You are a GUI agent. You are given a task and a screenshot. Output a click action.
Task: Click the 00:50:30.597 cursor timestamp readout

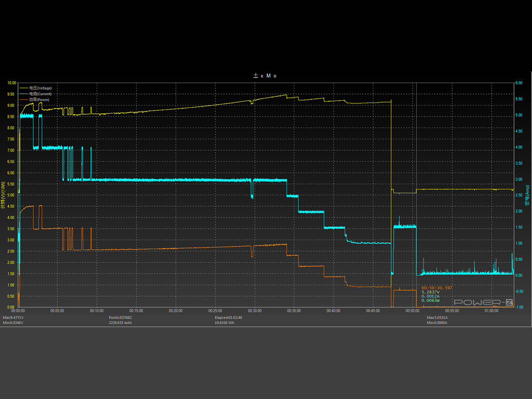tap(437, 288)
